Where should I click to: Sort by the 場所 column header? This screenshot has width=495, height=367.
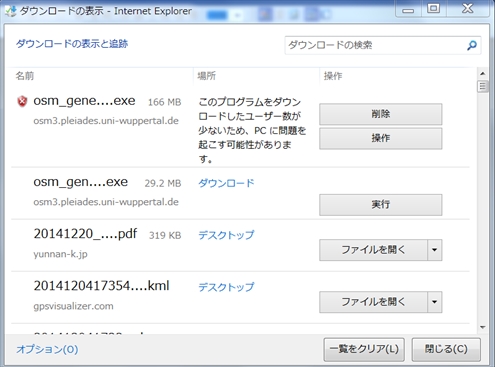point(207,76)
